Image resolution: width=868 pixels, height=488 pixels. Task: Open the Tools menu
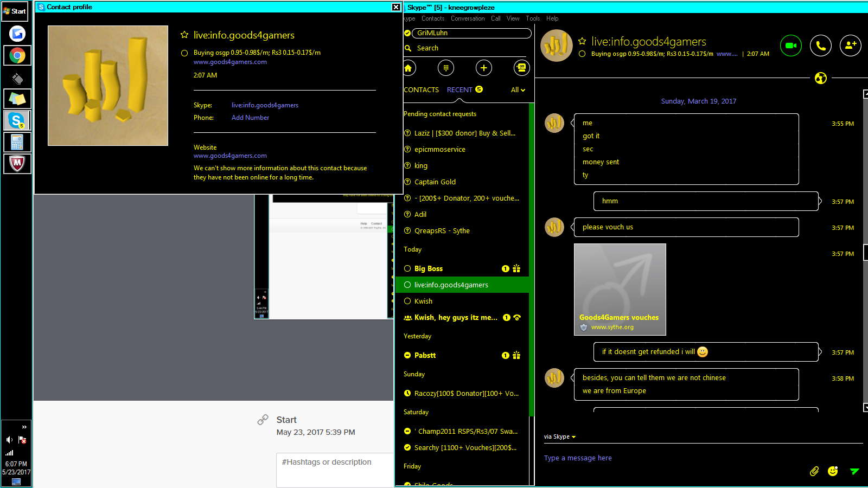533,18
